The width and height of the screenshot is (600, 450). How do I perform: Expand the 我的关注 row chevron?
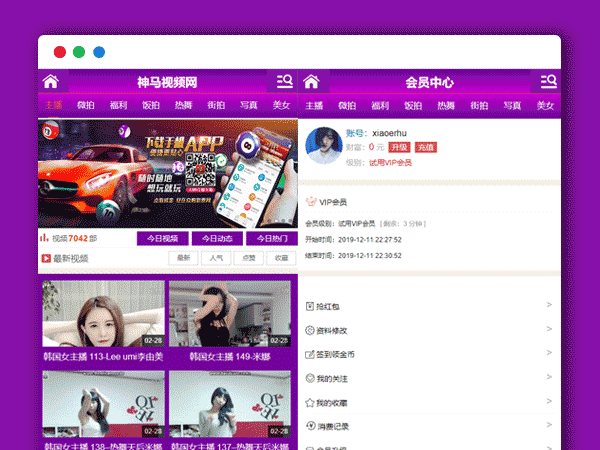549,378
